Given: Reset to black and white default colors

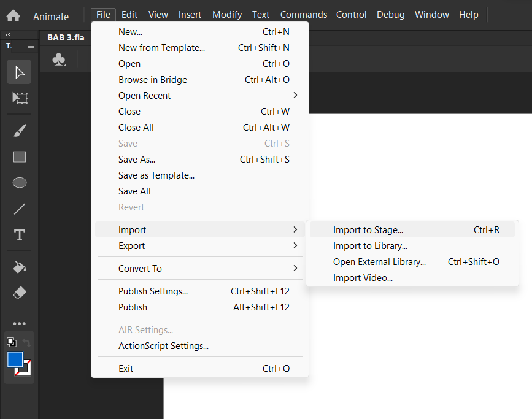Looking at the screenshot, I should (12, 342).
